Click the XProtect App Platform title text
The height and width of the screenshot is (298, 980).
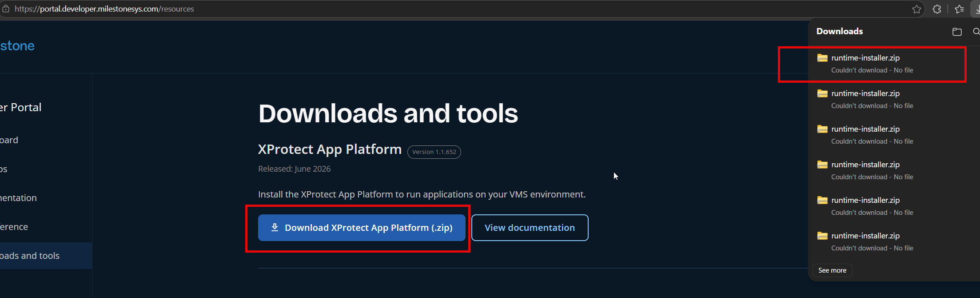point(330,149)
